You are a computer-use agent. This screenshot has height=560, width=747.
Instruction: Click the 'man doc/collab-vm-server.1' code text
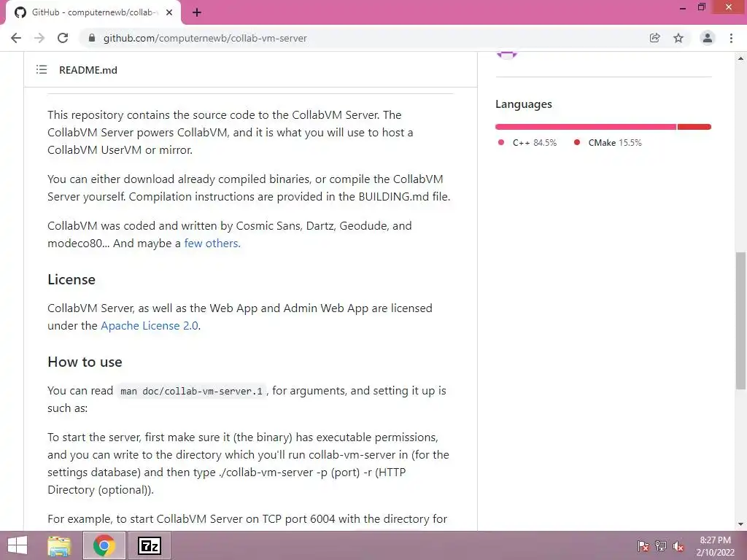click(192, 392)
